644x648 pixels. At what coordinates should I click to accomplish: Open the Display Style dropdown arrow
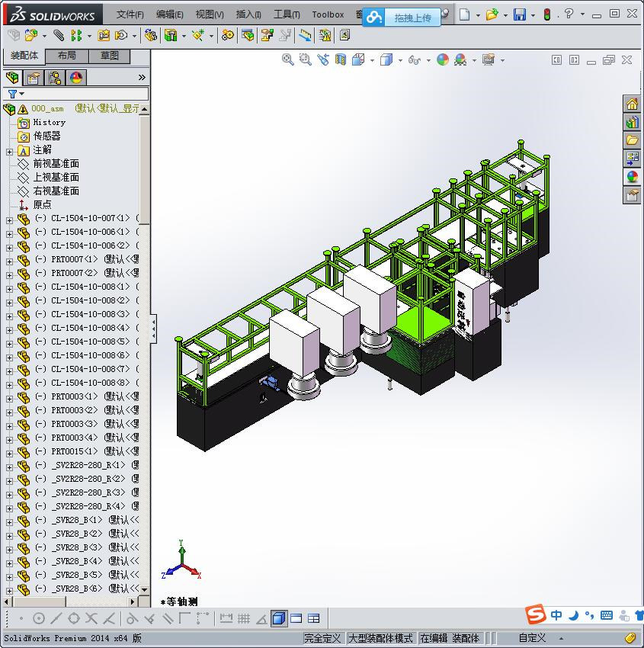pyautogui.click(x=400, y=60)
